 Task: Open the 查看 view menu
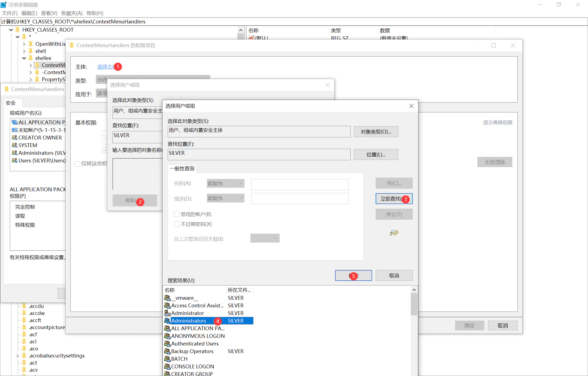coord(49,13)
